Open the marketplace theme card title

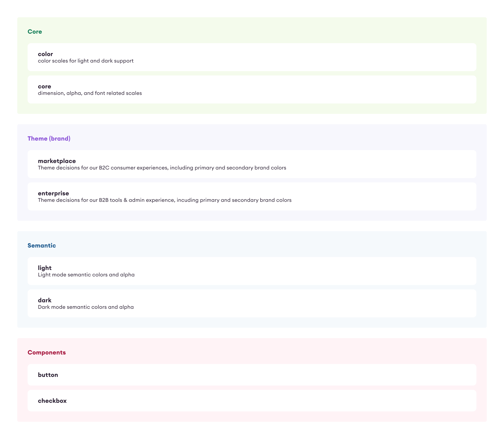tap(56, 161)
